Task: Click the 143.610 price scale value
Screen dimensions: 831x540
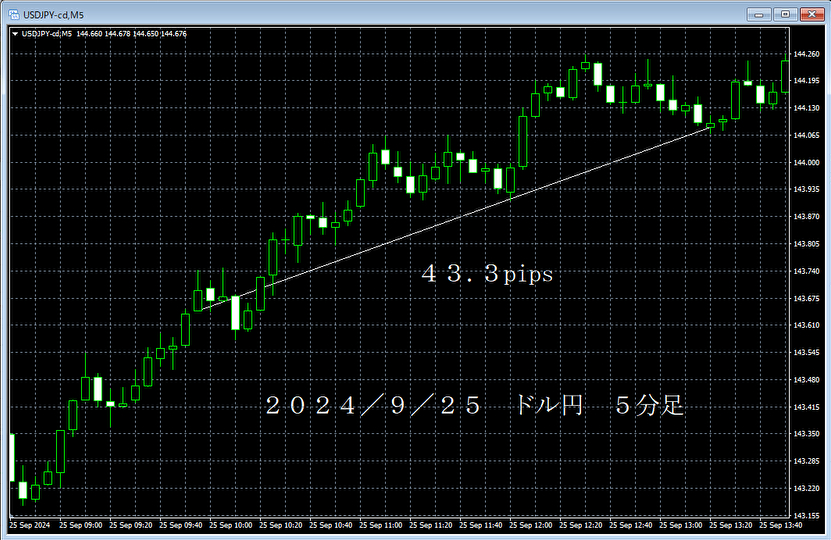Action: [x=807, y=325]
